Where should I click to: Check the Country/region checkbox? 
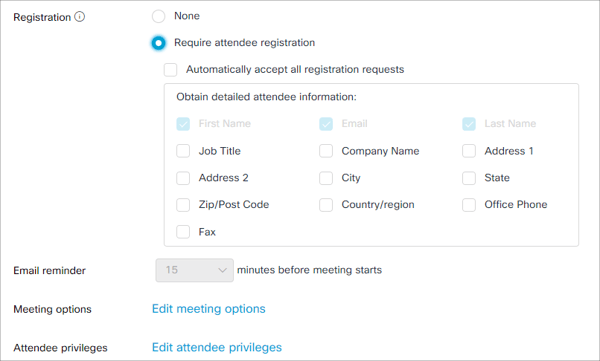coord(326,205)
